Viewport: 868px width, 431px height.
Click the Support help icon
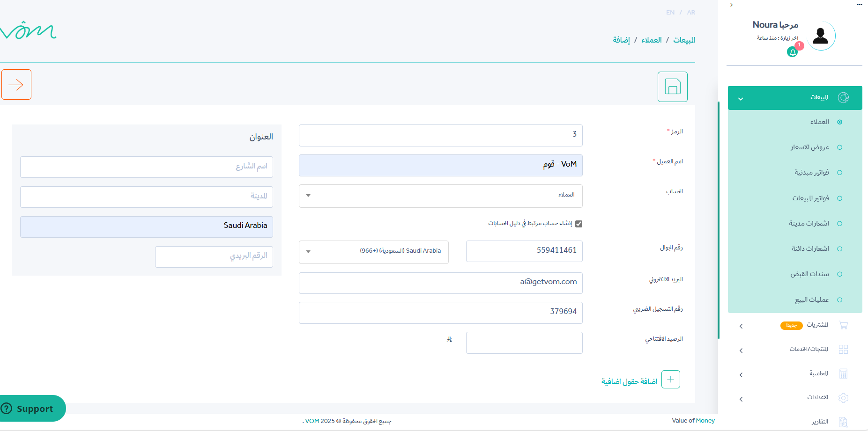coord(7,409)
